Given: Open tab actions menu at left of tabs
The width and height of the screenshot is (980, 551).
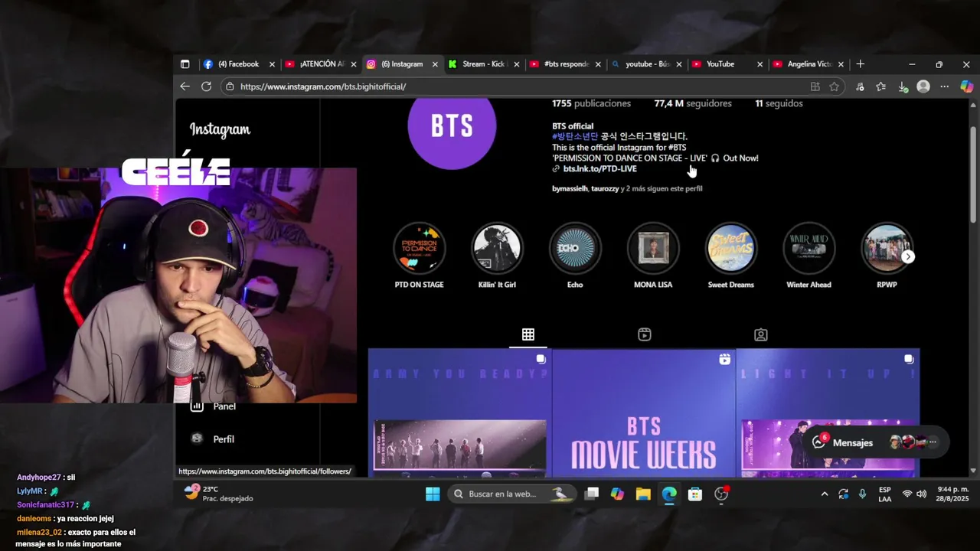Looking at the screenshot, I should (x=185, y=64).
